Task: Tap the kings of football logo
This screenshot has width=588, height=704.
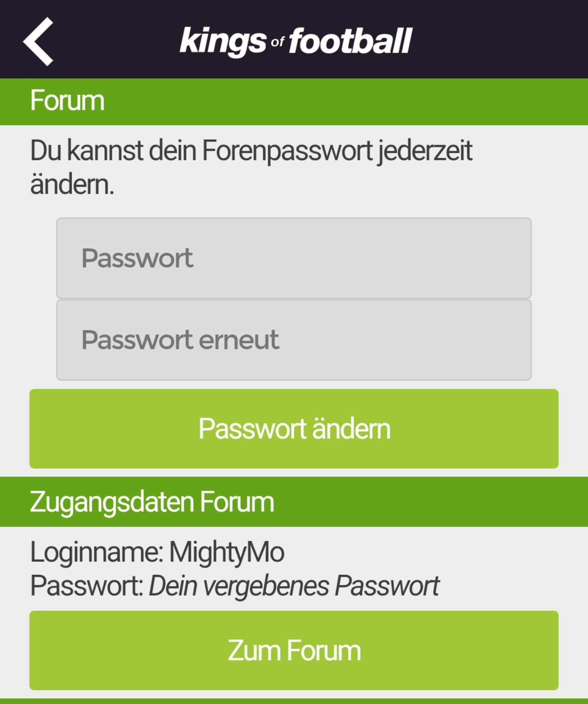Action: (x=296, y=41)
